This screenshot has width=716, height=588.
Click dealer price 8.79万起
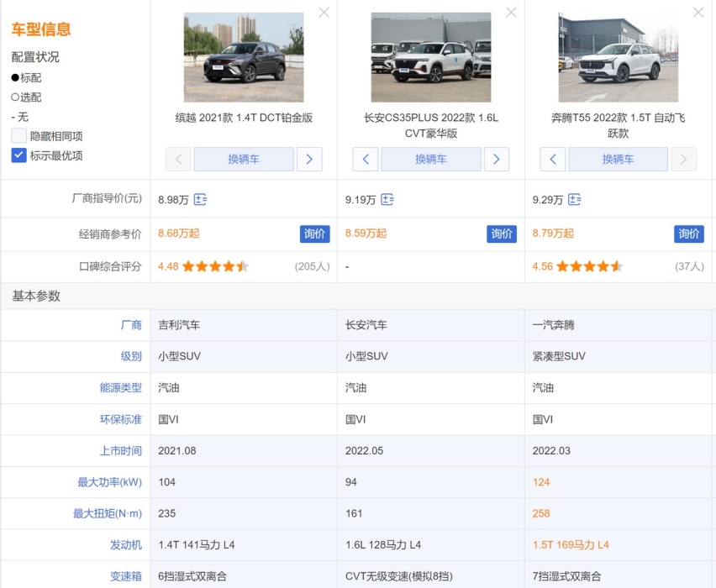coord(553,234)
